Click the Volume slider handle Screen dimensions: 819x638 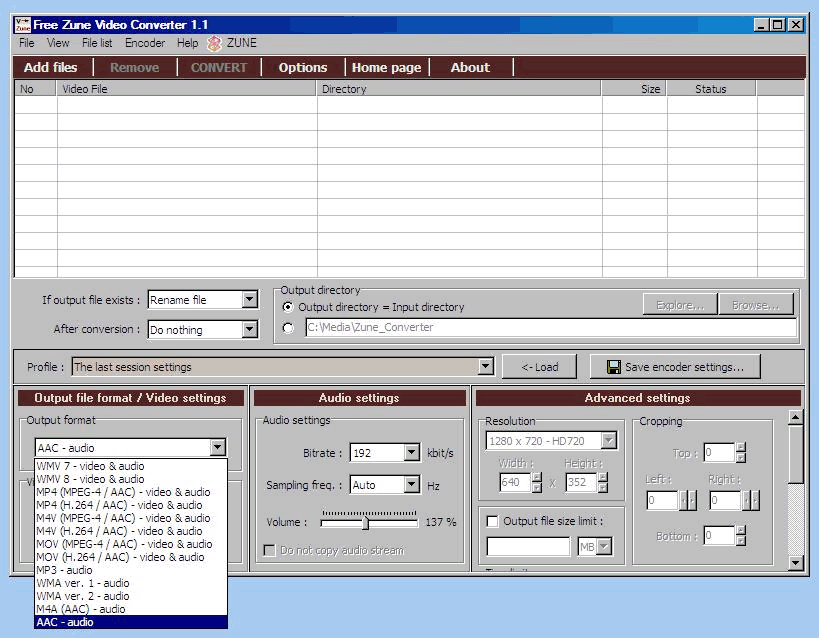(x=365, y=522)
